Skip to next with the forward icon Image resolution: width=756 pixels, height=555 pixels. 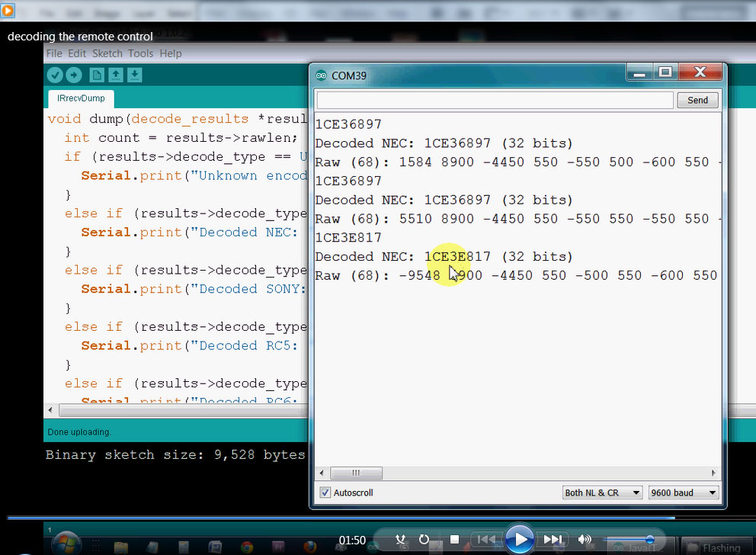[x=552, y=539]
